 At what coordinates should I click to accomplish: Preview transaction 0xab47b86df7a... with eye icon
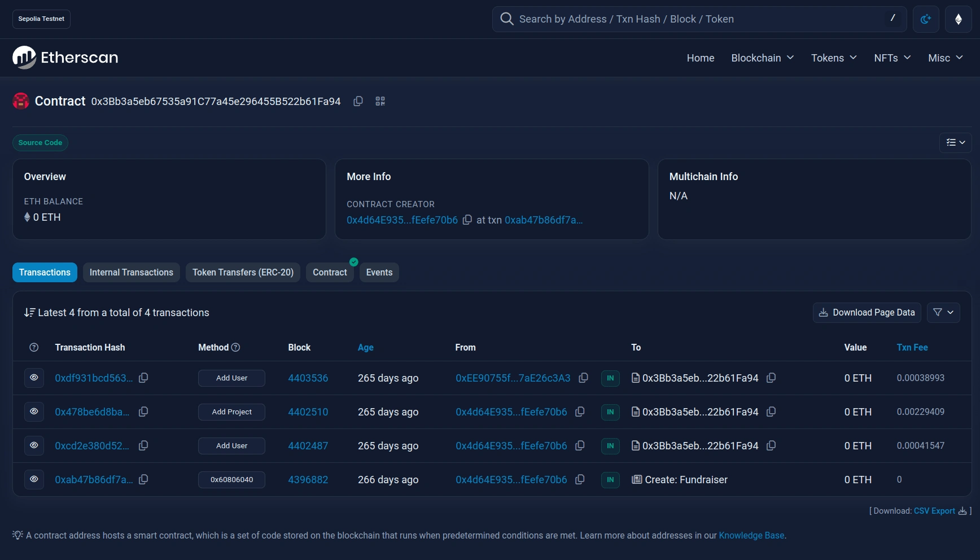[34, 479]
